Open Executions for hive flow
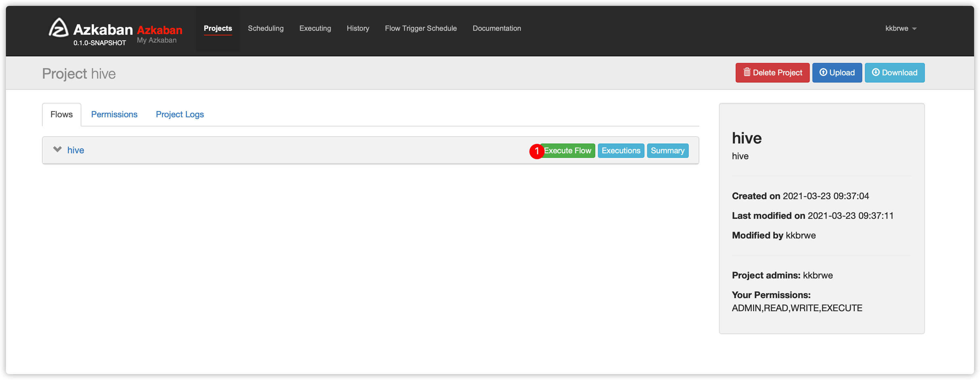The width and height of the screenshot is (980, 380). coord(621,150)
